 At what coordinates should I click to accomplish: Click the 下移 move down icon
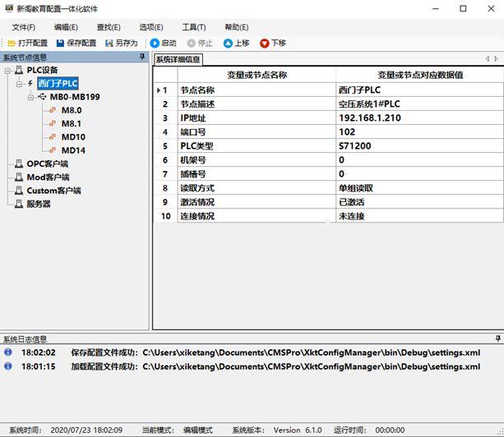coord(264,43)
